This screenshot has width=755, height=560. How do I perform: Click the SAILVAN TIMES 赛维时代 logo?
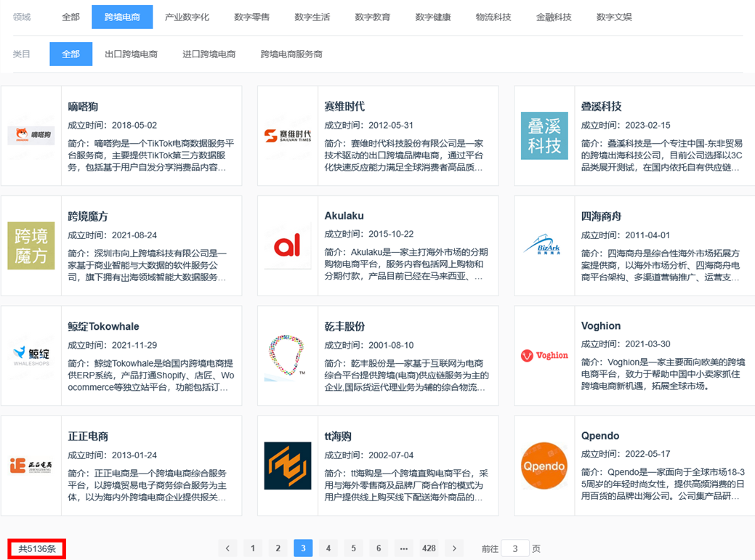289,135
